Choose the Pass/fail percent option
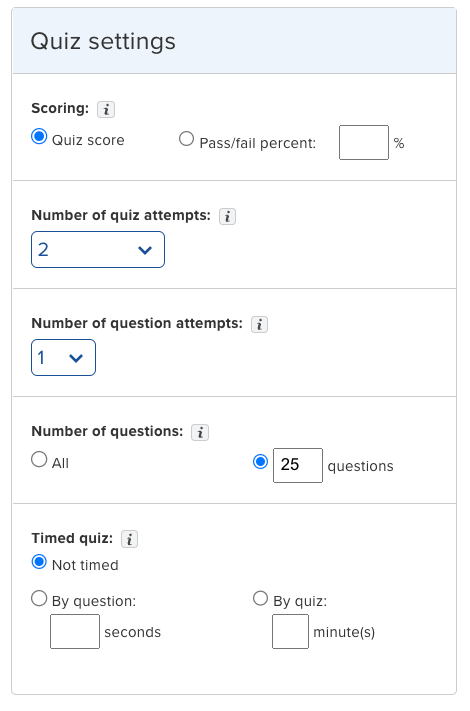 (186, 139)
